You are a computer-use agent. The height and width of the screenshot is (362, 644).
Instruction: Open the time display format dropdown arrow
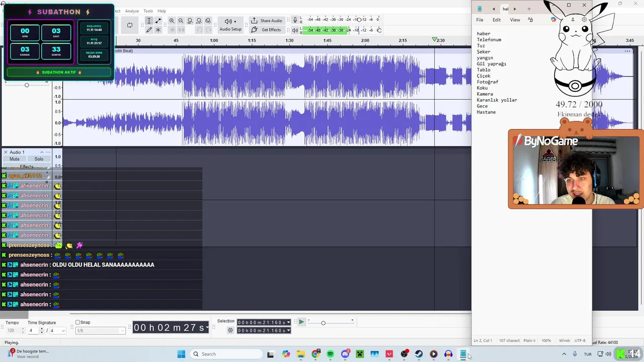pos(207,328)
